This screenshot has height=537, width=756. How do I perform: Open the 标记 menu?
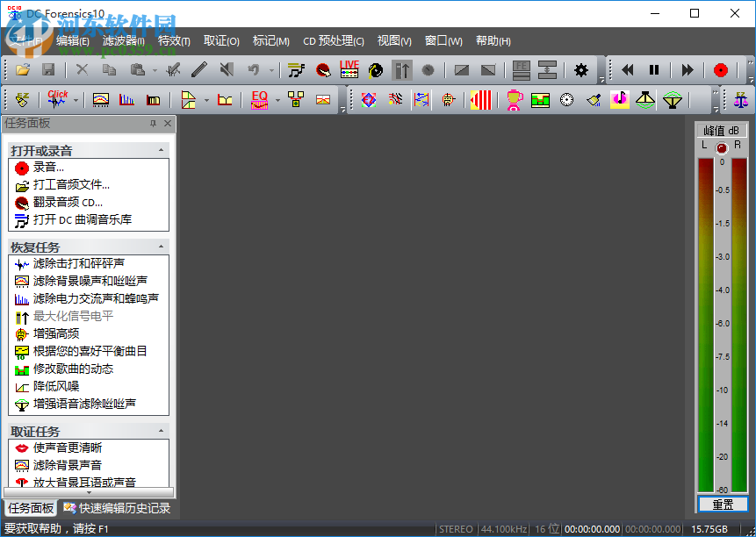pos(271,41)
